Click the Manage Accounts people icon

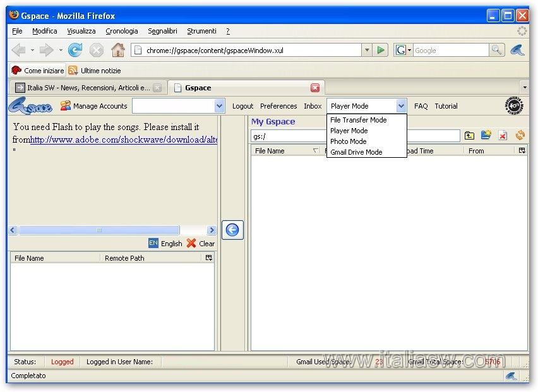point(65,105)
